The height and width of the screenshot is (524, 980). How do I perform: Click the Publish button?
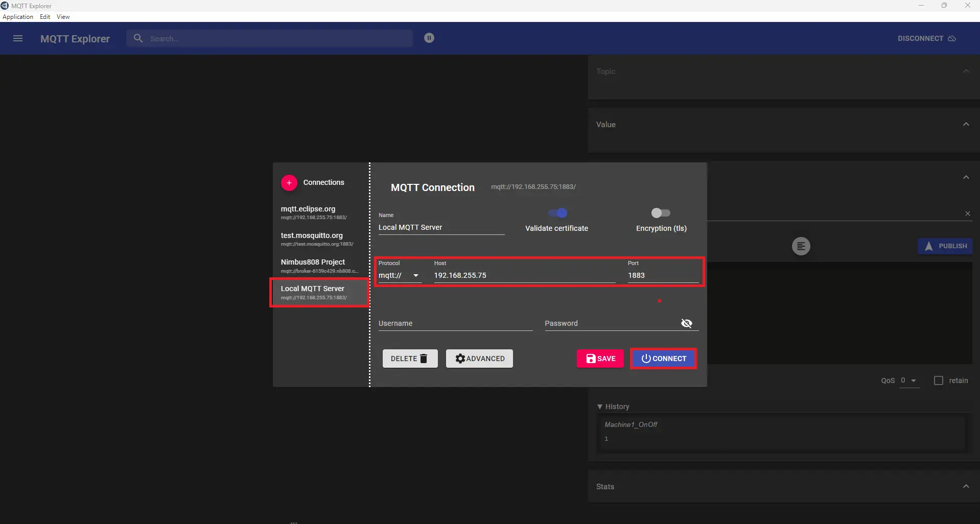945,246
